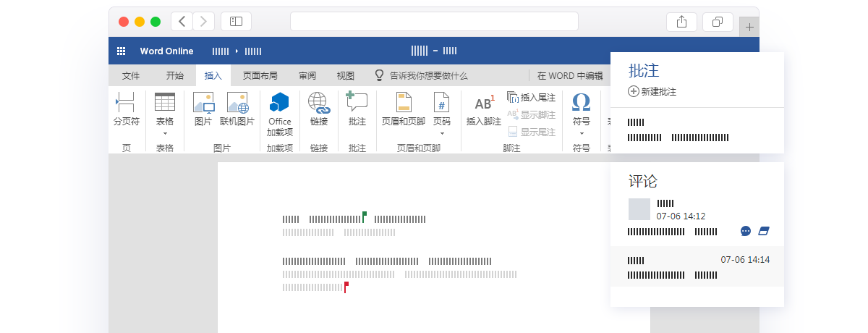Go forward with browser forward arrow
This screenshot has width=868, height=333.
coord(204,22)
